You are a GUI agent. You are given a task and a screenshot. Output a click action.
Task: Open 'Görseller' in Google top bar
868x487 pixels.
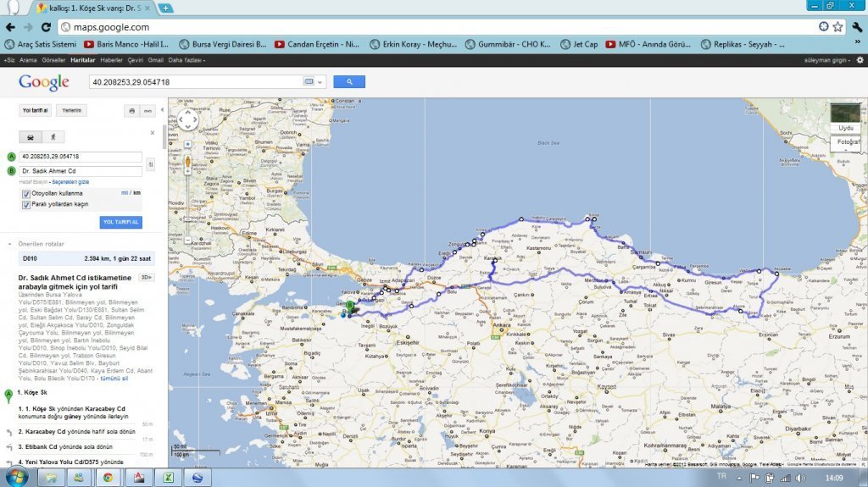coord(53,61)
